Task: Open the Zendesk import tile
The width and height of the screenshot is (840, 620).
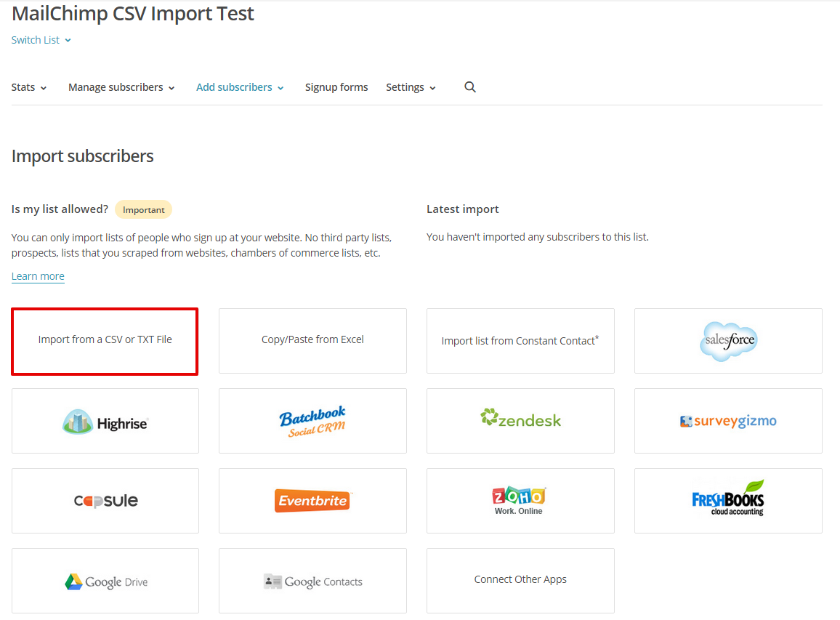Action: click(520, 421)
